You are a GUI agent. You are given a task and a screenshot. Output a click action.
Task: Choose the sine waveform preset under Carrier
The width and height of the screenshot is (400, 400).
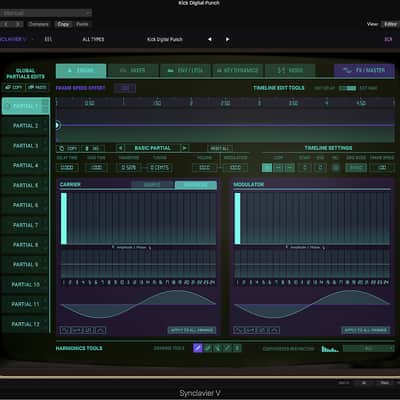point(65,330)
